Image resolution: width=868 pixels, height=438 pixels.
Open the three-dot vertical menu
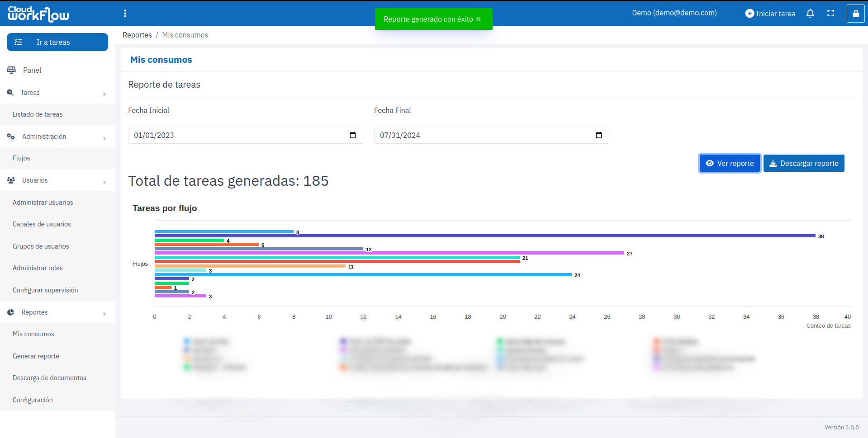[x=125, y=14]
